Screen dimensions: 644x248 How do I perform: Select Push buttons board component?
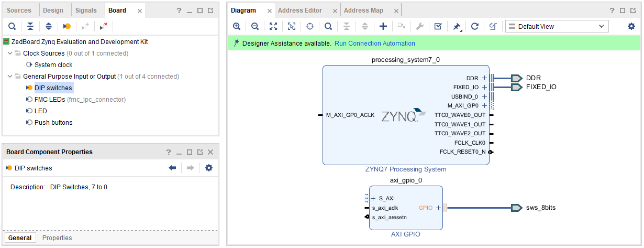pos(53,123)
